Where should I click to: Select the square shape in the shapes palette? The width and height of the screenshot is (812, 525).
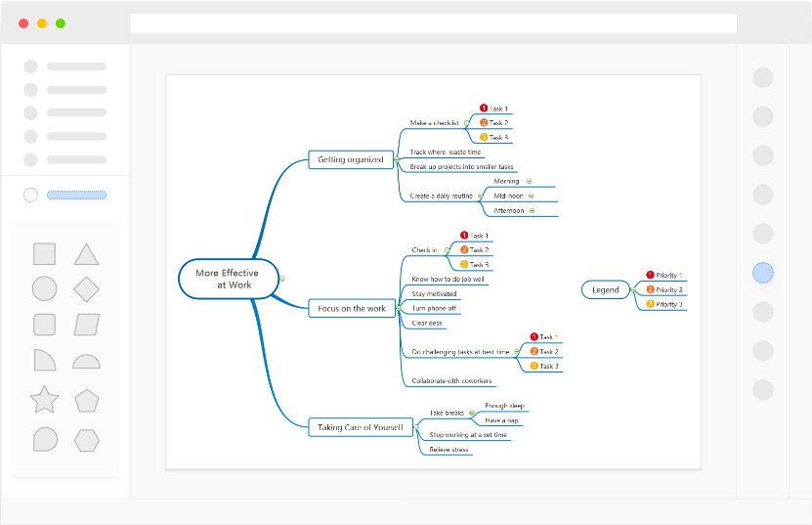click(44, 254)
